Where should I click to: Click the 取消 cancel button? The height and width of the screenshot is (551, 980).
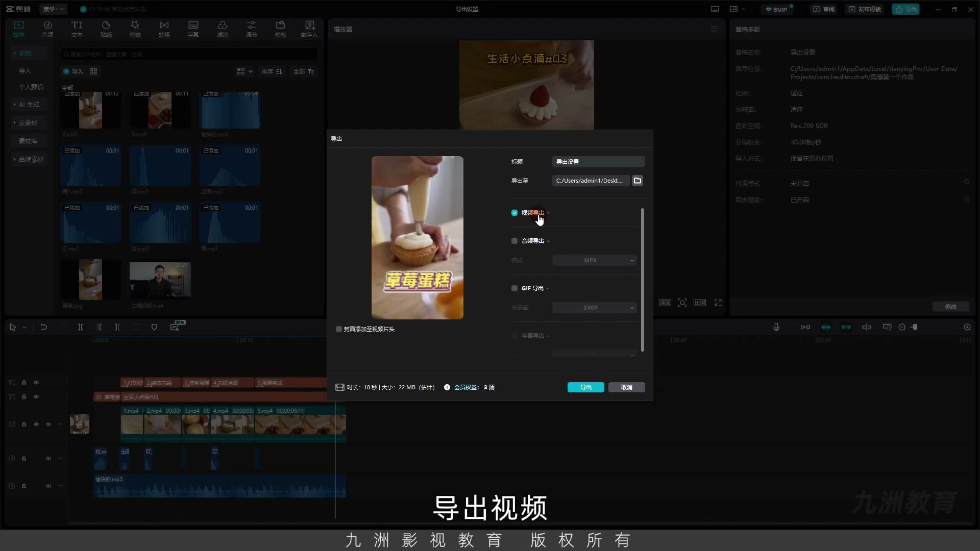(x=627, y=387)
